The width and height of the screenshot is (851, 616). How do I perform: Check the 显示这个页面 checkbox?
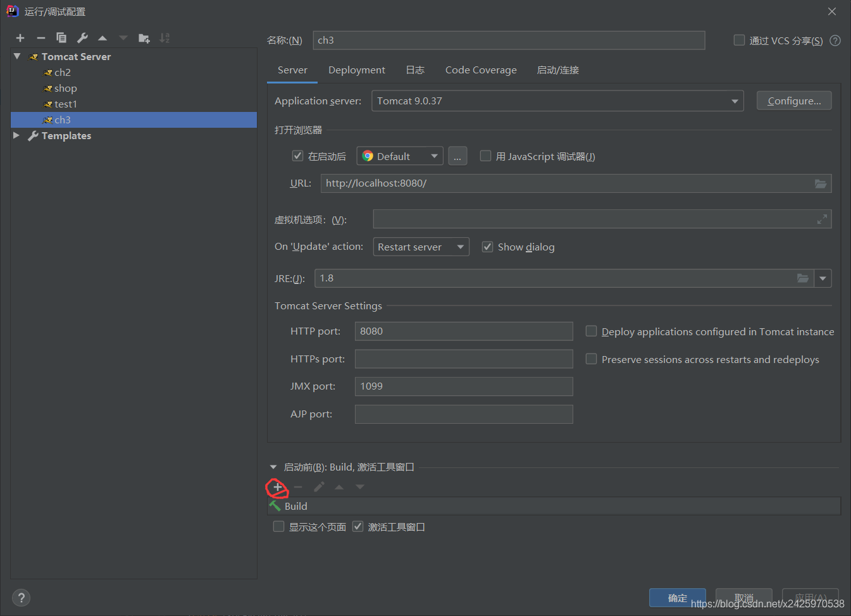[x=278, y=527]
